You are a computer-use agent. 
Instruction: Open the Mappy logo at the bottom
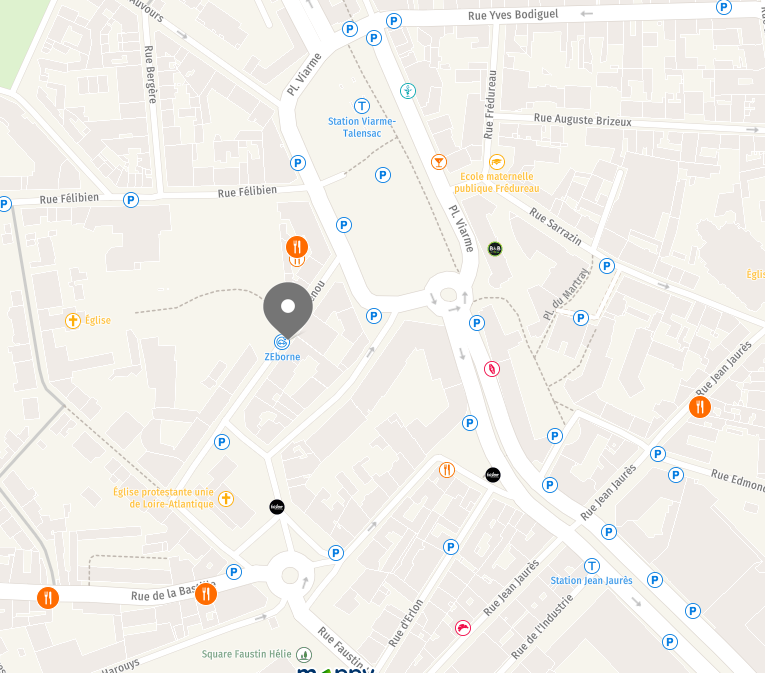336,670
